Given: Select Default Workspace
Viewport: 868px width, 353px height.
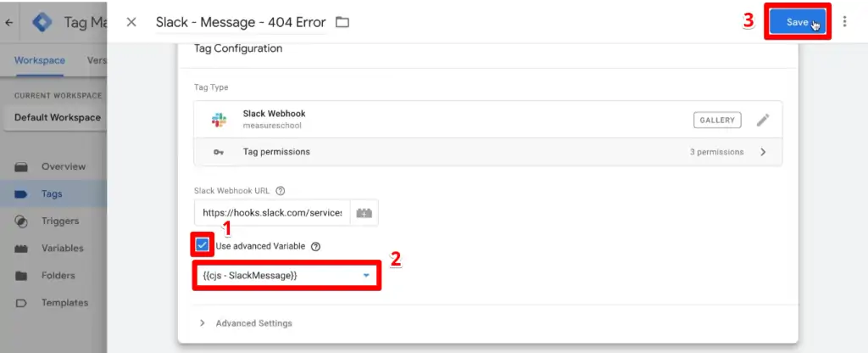Looking at the screenshot, I should click(57, 117).
